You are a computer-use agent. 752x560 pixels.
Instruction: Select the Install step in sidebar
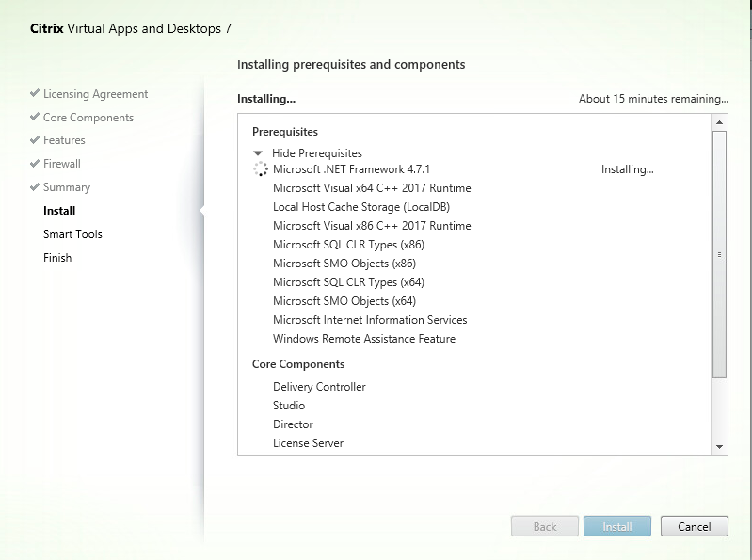point(59,211)
